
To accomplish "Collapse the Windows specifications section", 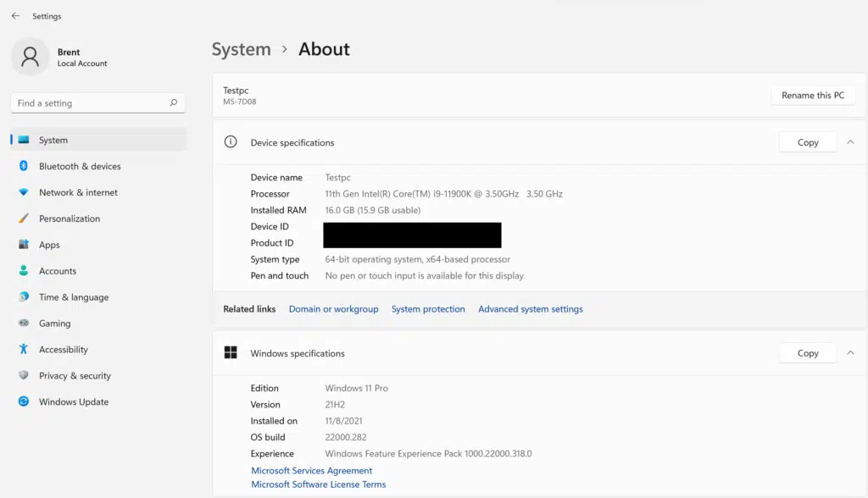I will pyautogui.click(x=850, y=352).
